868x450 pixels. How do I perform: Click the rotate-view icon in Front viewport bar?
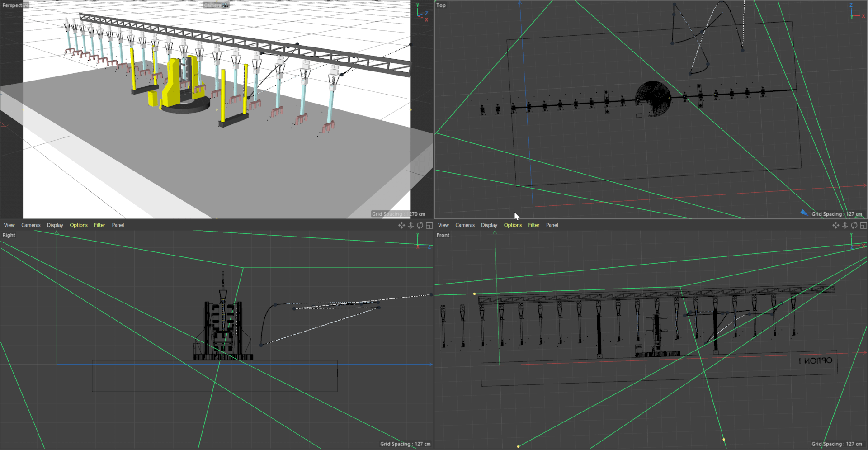pyautogui.click(x=854, y=225)
